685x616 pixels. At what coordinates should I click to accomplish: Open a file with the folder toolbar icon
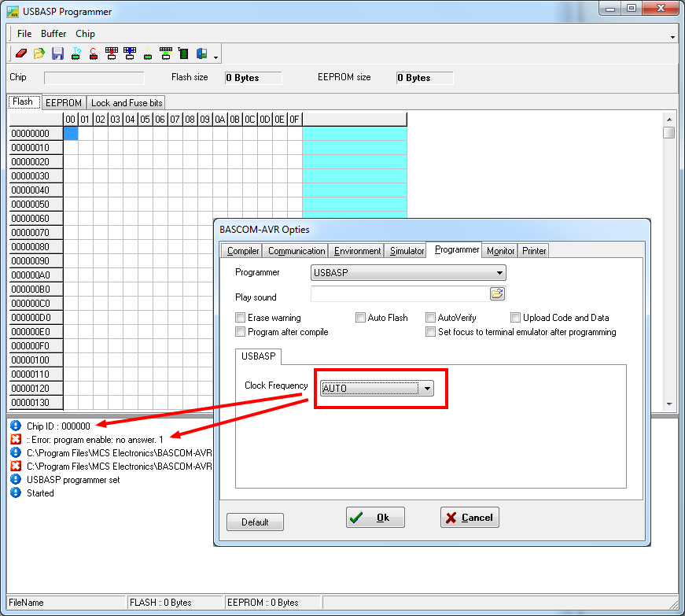(39, 53)
